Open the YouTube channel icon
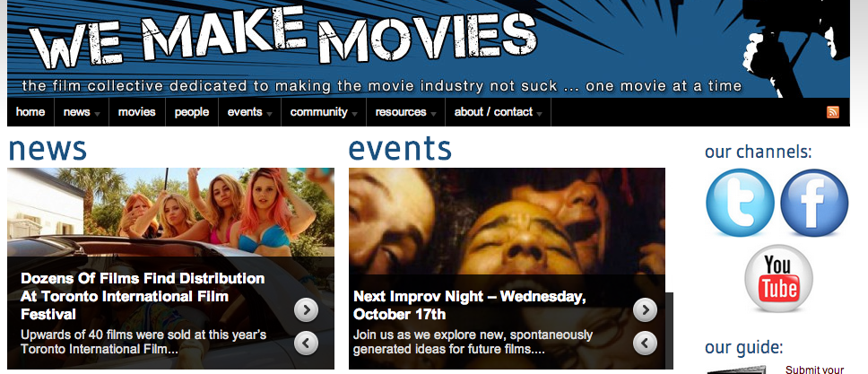 coord(778,279)
